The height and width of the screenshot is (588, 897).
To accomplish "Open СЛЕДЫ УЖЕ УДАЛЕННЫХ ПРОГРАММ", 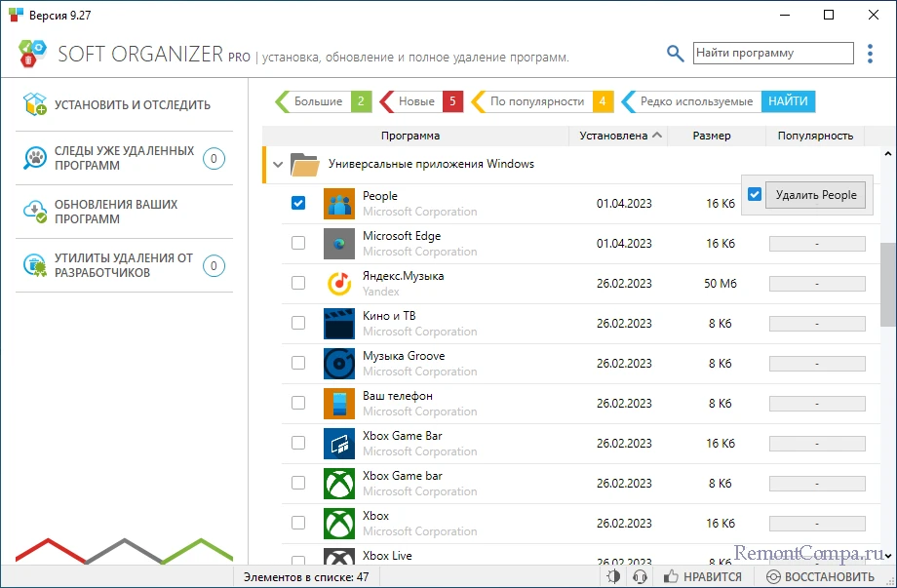I will click(124, 158).
